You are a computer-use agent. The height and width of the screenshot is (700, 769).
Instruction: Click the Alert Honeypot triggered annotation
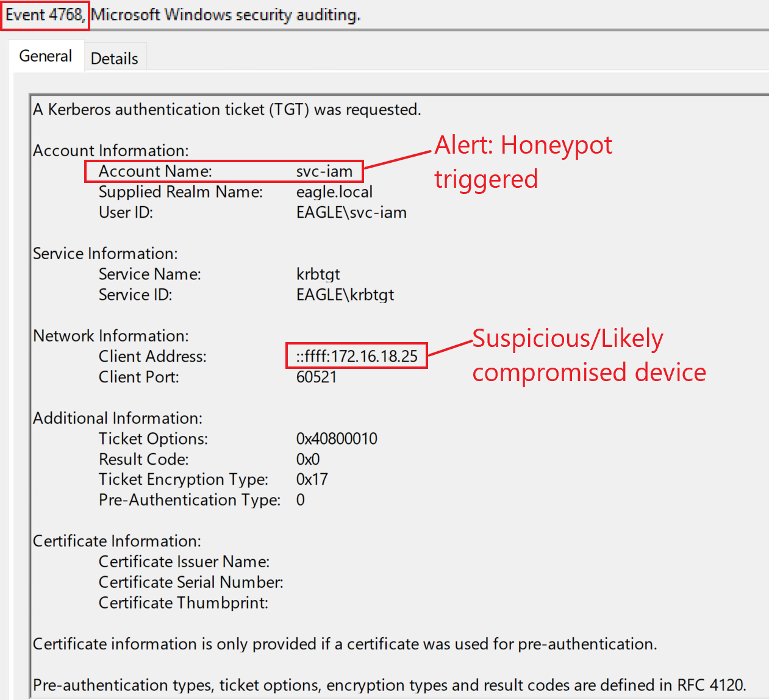pos(522,162)
